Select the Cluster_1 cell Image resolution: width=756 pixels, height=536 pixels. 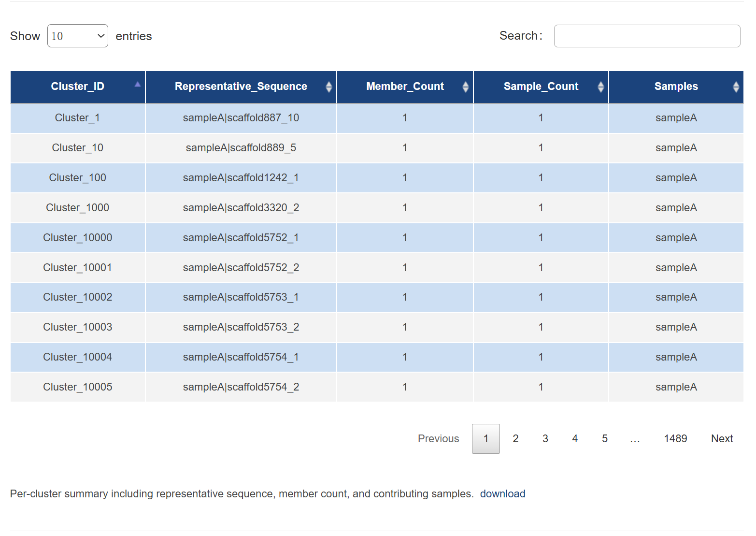coord(78,118)
